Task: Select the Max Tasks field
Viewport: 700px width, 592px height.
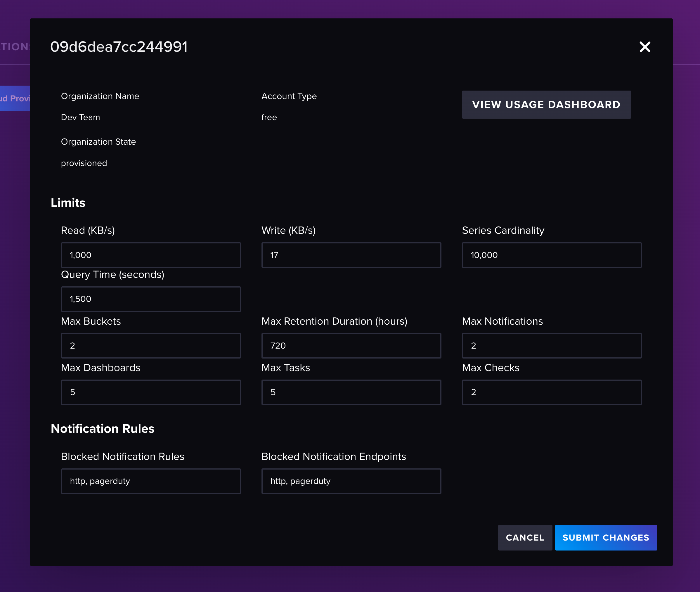Action: click(x=351, y=392)
